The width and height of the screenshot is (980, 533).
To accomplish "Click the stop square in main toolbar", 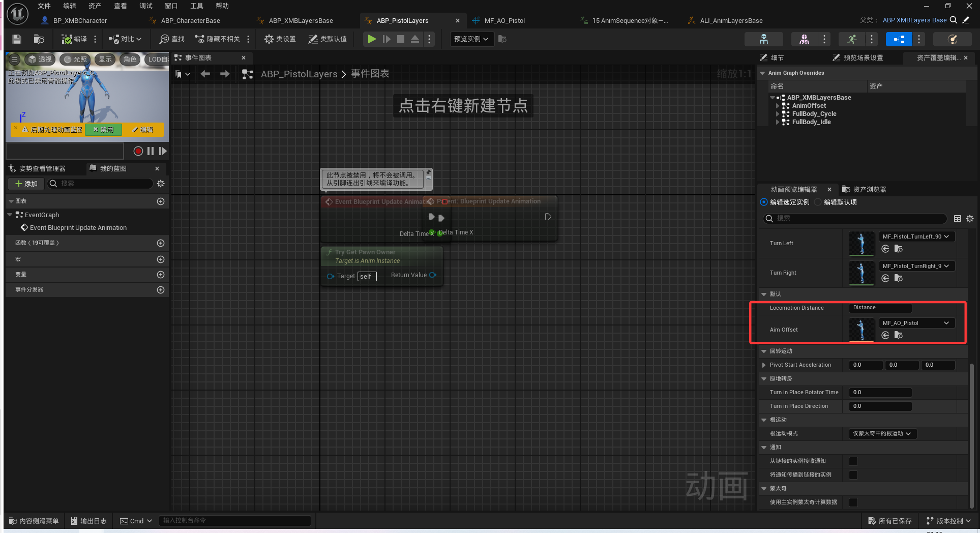I will (x=401, y=39).
